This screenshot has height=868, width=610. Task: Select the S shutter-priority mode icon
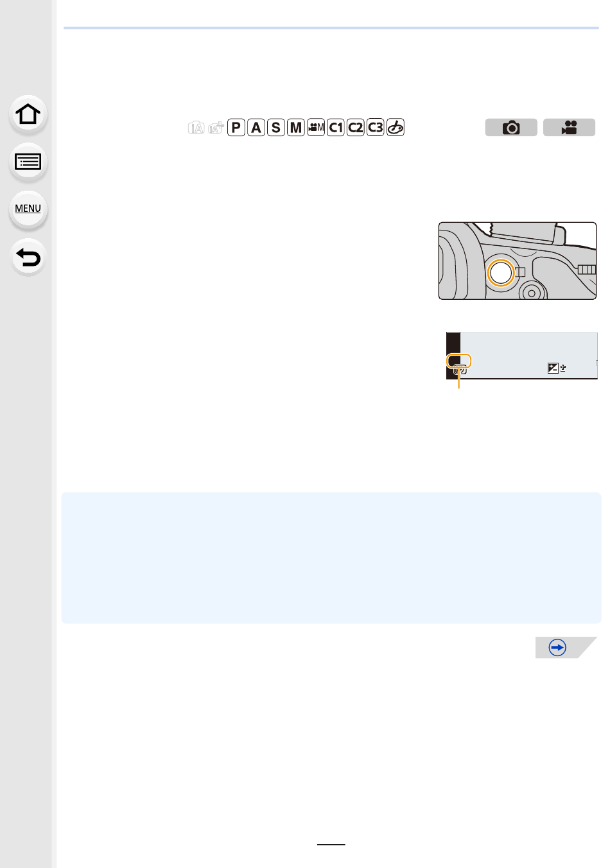tap(276, 127)
